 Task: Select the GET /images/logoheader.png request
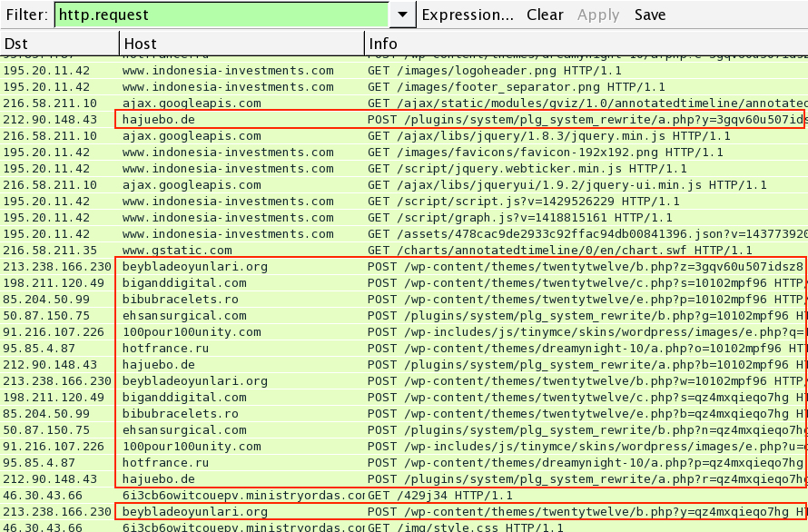404,71
